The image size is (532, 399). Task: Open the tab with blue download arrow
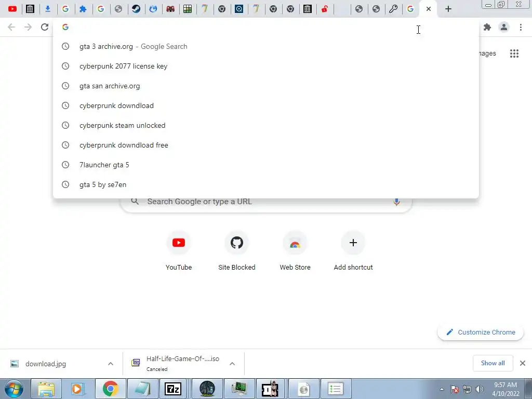point(48,9)
